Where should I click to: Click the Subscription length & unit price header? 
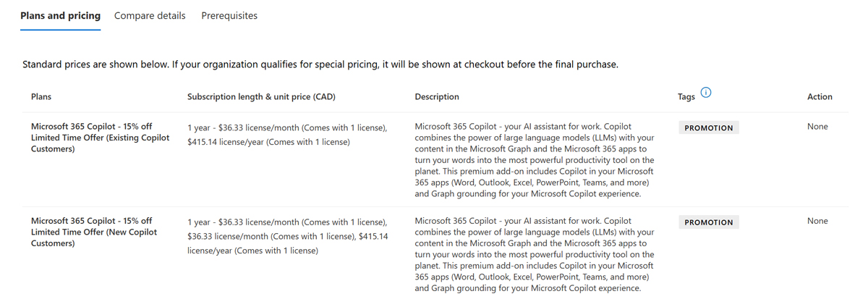click(261, 97)
